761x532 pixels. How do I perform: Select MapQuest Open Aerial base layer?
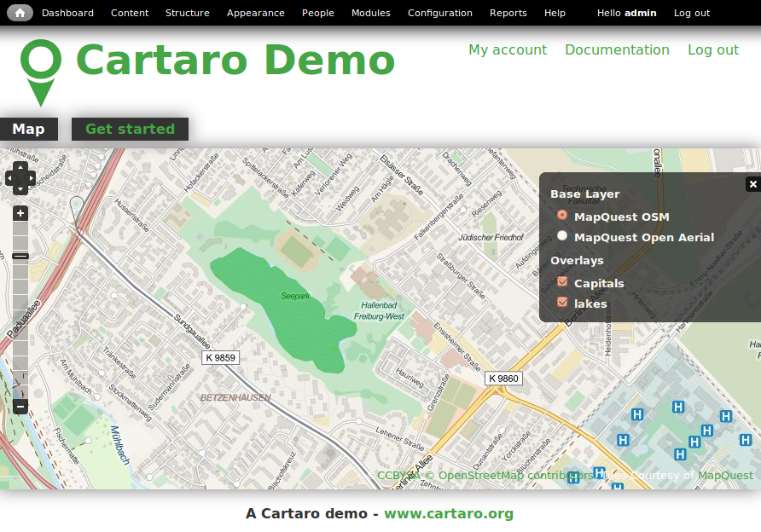[x=562, y=236]
